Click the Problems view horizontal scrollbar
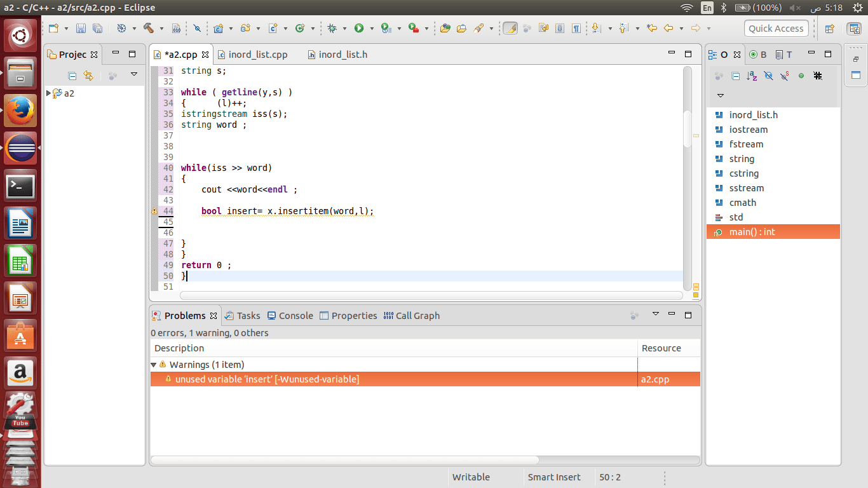The height and width of the screenshot is (488, 868). point(344,459)
